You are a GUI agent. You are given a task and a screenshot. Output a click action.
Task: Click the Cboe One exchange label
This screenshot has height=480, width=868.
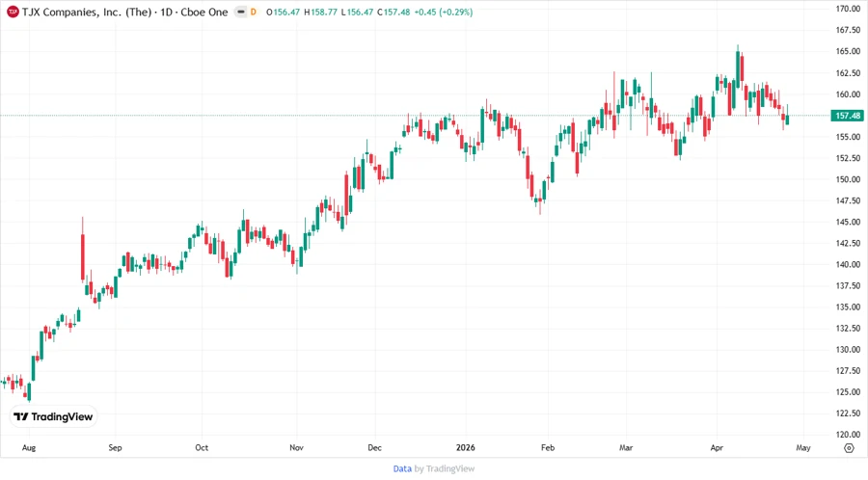point(204,12)
